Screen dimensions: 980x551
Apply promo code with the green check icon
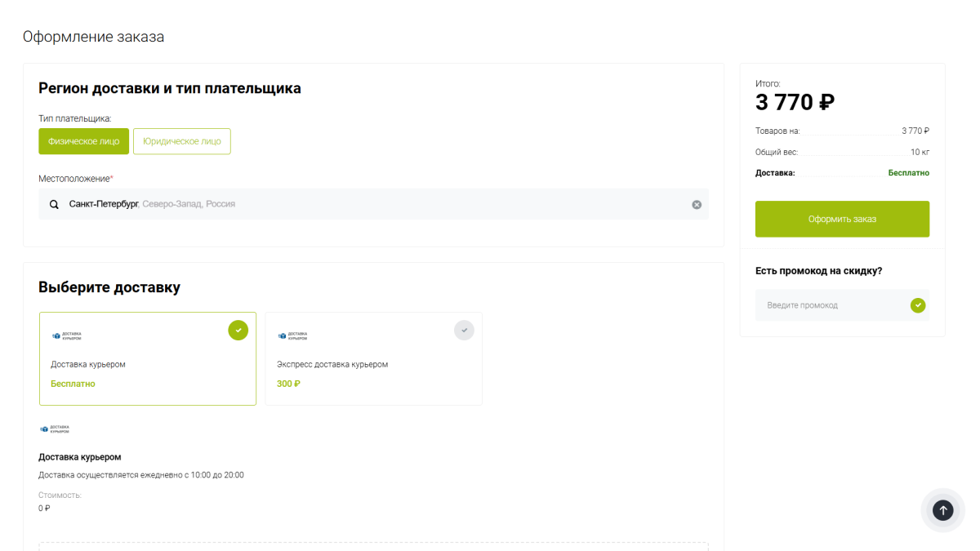918,305
